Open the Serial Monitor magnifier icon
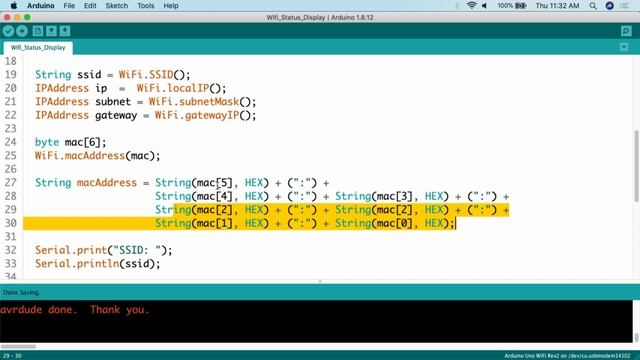 coord(626,31)
